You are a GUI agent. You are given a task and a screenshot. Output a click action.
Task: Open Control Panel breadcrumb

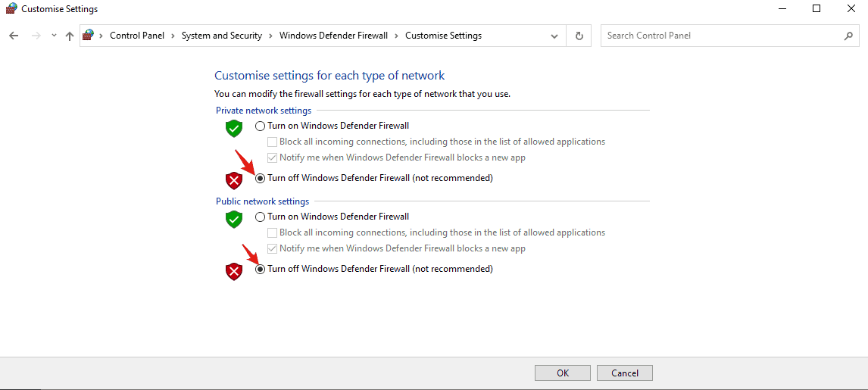pos(137,36)
